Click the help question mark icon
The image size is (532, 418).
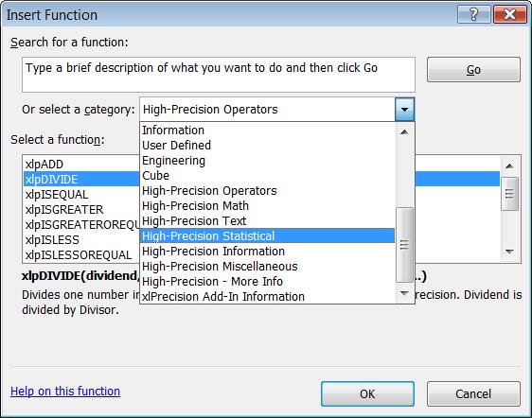coord(474,14)
